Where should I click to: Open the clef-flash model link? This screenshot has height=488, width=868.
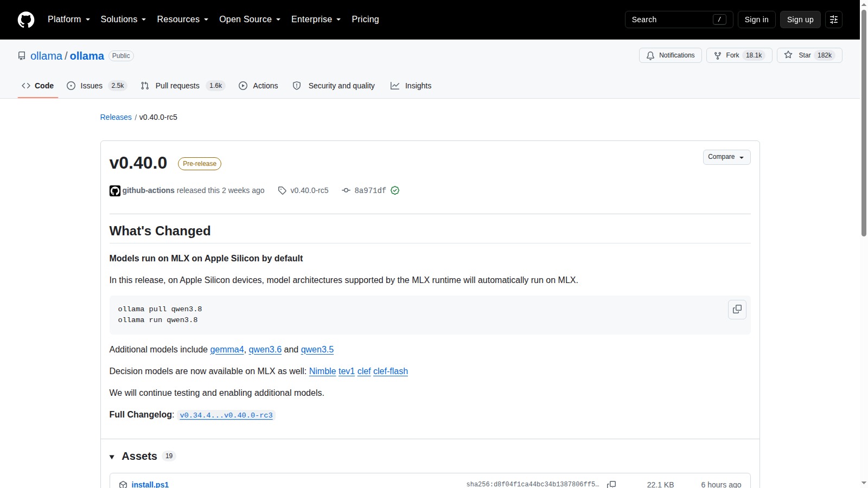pos(391,371)
